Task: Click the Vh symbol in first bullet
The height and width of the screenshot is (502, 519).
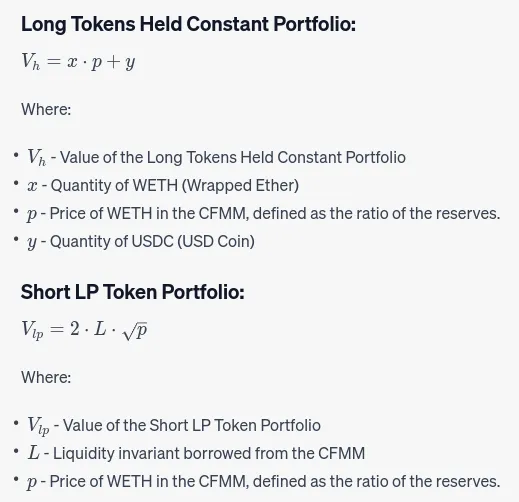Action: click(x=37, y=157)
